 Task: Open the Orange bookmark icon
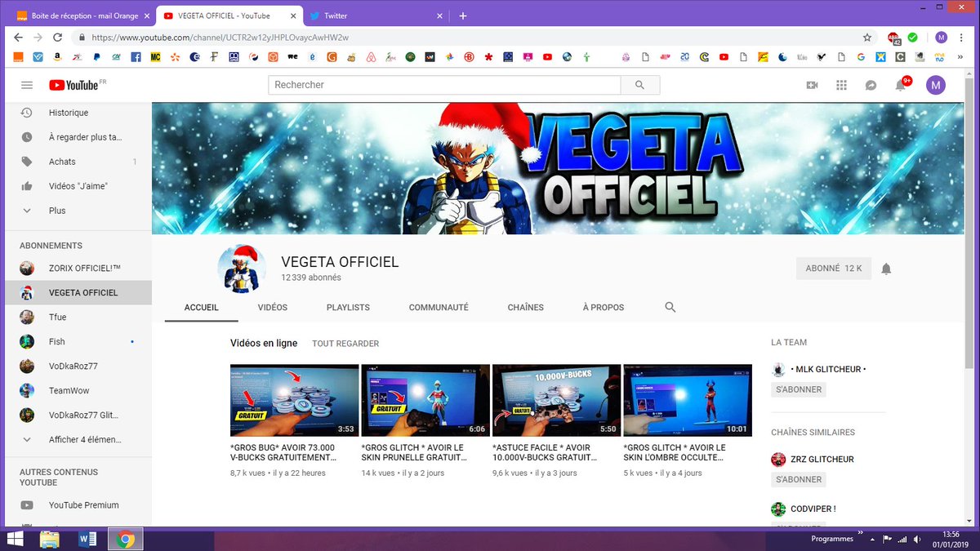(18, 57)
